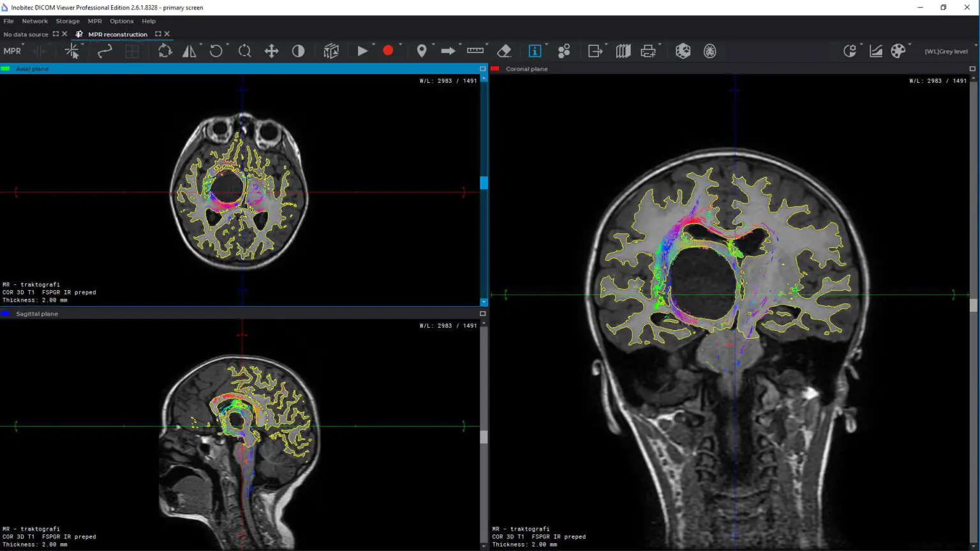
Task: Open the Storage menu
Action: [68, 21]
